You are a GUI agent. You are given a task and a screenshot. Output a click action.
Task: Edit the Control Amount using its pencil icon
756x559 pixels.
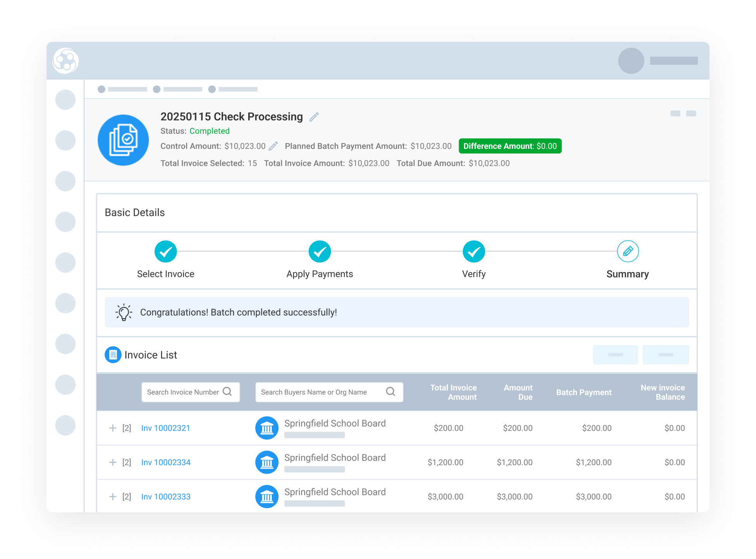tap(273, 146)
